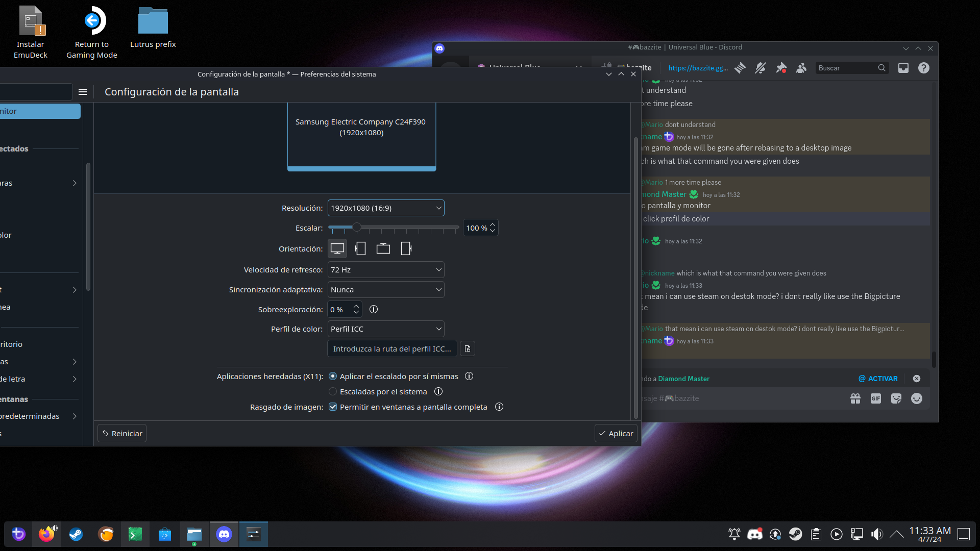This screenshot has height=551, width=980.
Task: Select 'Aplicar el escalado por sí mismas' radio
Action: 333,376
